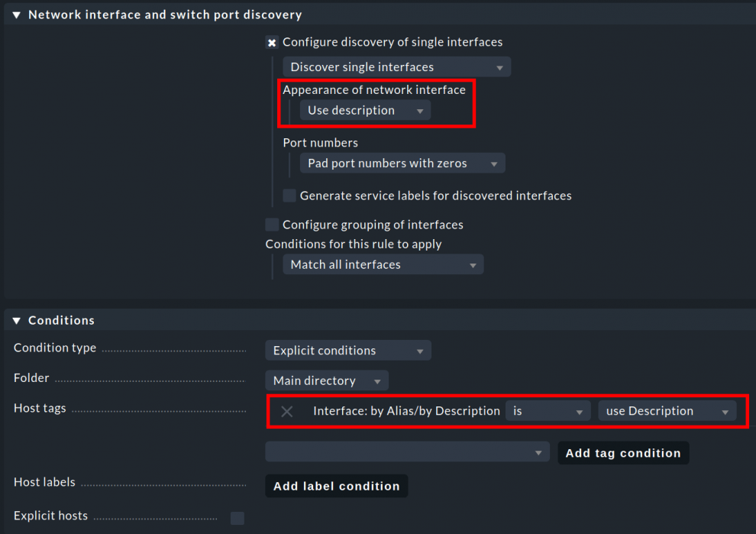The image size is (756, 534).
Task: Change the 'is' operator dropdown
Action: 548,411
